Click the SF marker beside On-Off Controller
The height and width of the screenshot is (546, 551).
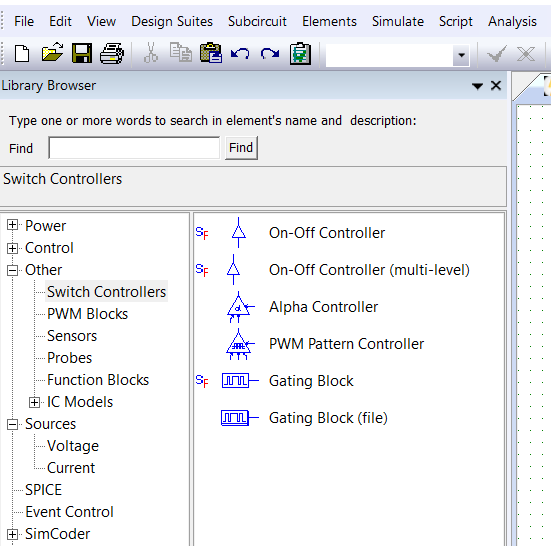(x=202, y=233)
